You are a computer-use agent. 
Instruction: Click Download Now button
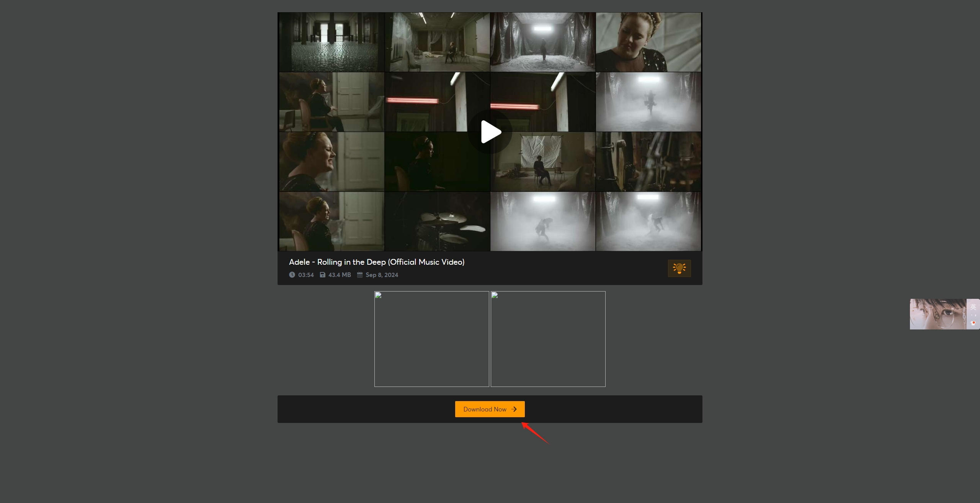pyautogui.click(x=490, y=409)
